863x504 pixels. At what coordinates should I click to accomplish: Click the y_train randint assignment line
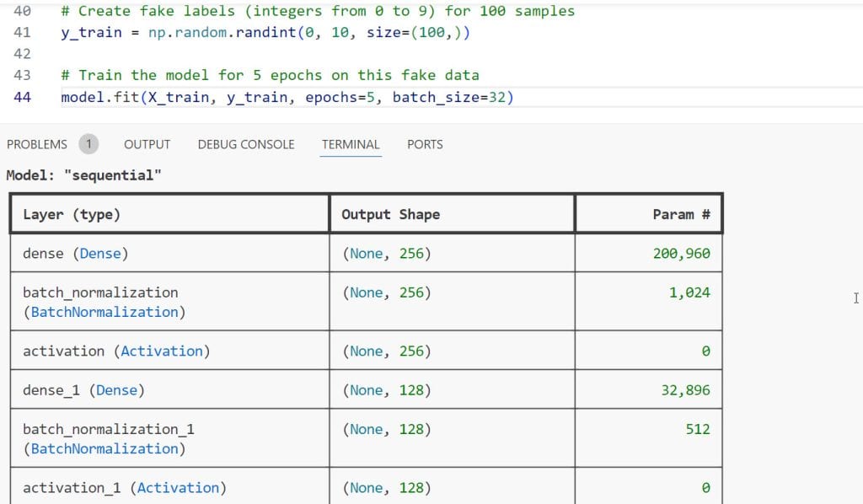coord(265,33)
